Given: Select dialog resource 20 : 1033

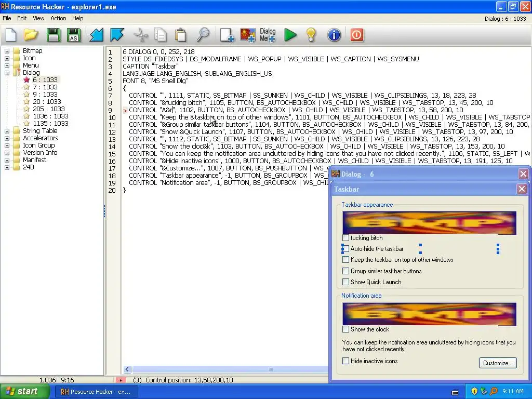Looking at the screenshot, I should tap(43, 101).
